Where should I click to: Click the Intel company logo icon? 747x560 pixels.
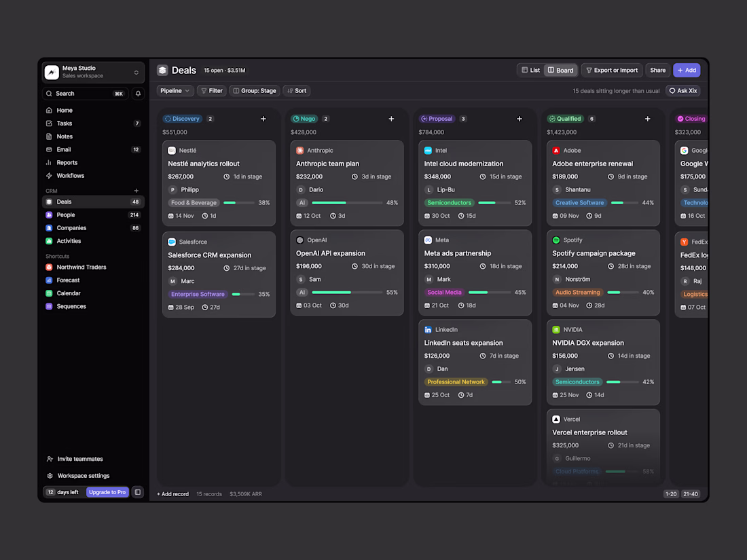coord(428,151)
